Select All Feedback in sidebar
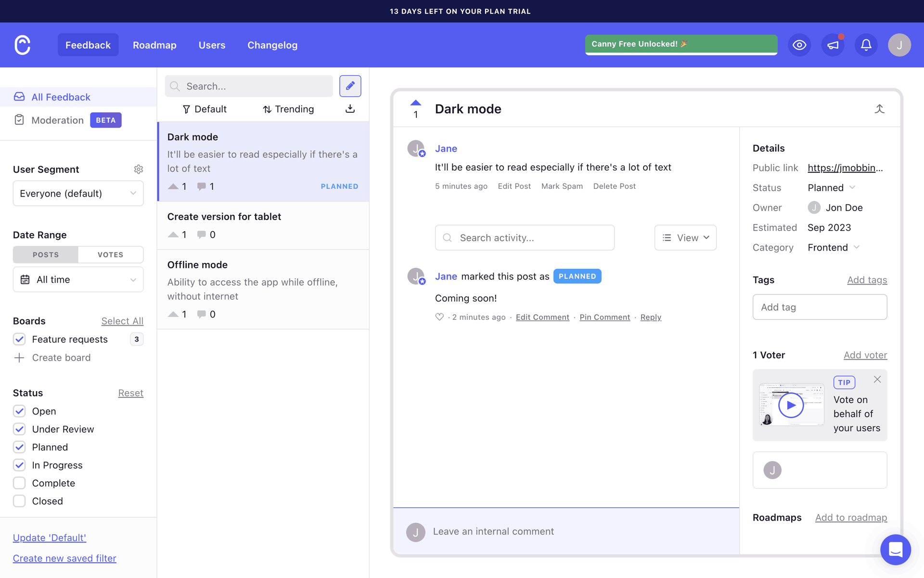 [78, 97]
